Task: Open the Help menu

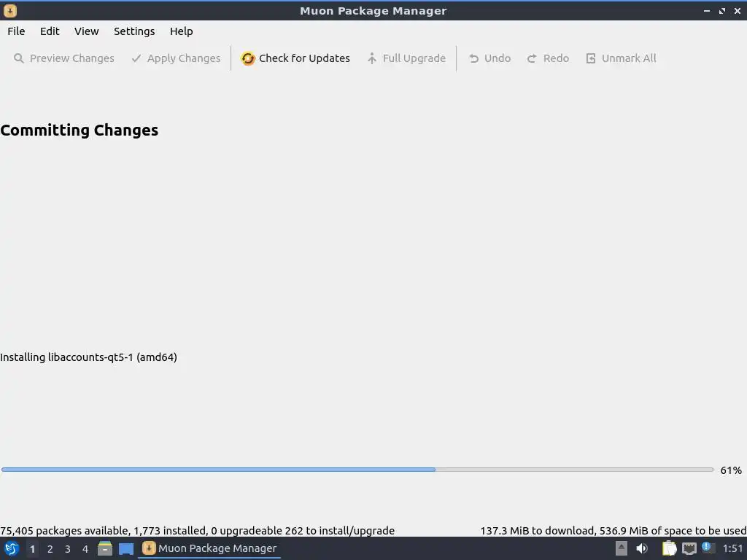Action: click(181, 31)
